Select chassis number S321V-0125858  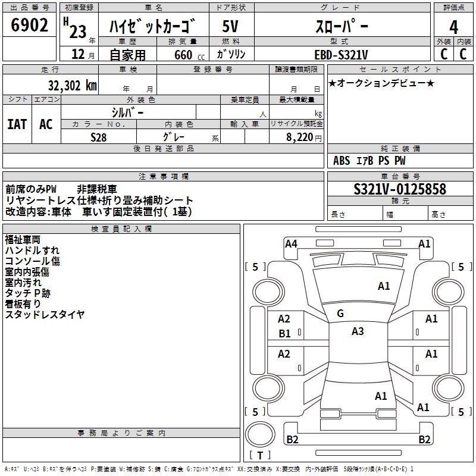[x=400, y=189]
